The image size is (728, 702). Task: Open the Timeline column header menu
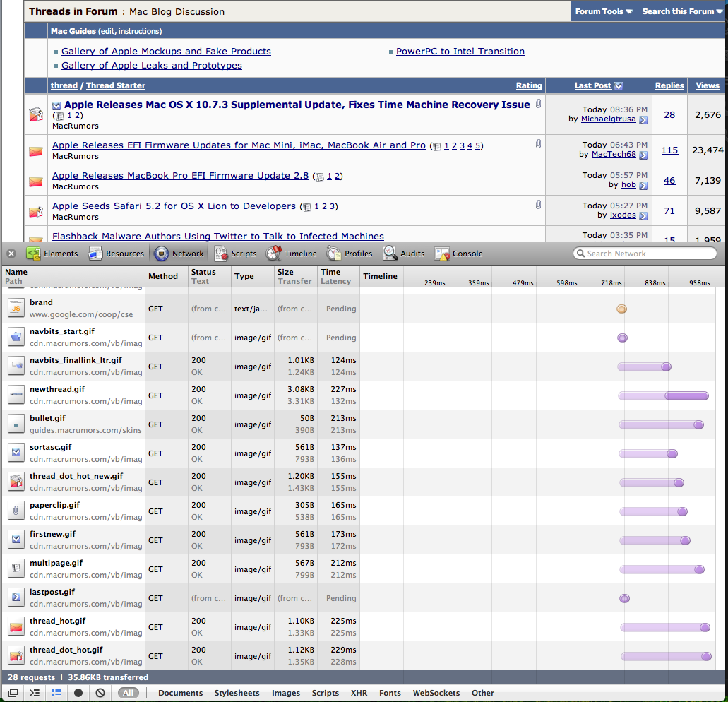[381, 276]
